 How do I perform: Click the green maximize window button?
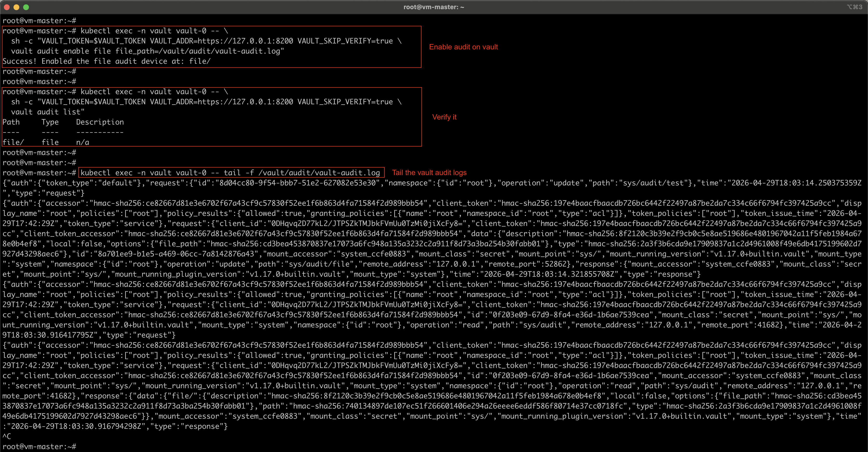[x=26, y=7]
